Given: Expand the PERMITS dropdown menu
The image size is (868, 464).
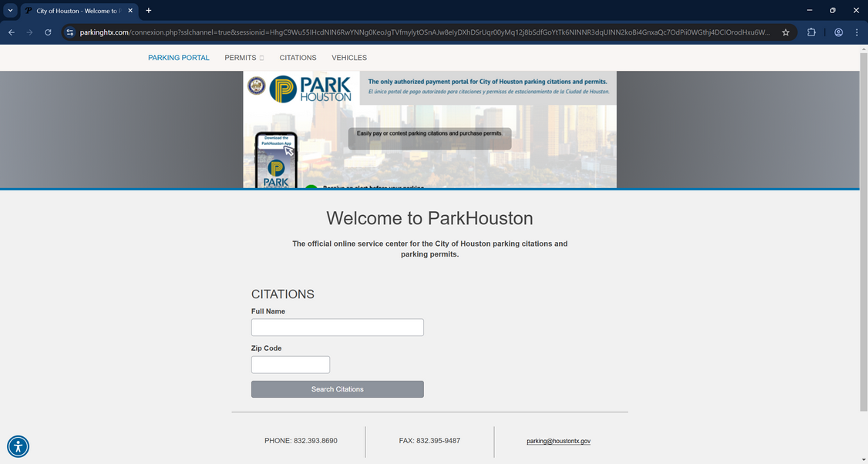Looking at the screenshot, I should (x=244, y=58).
